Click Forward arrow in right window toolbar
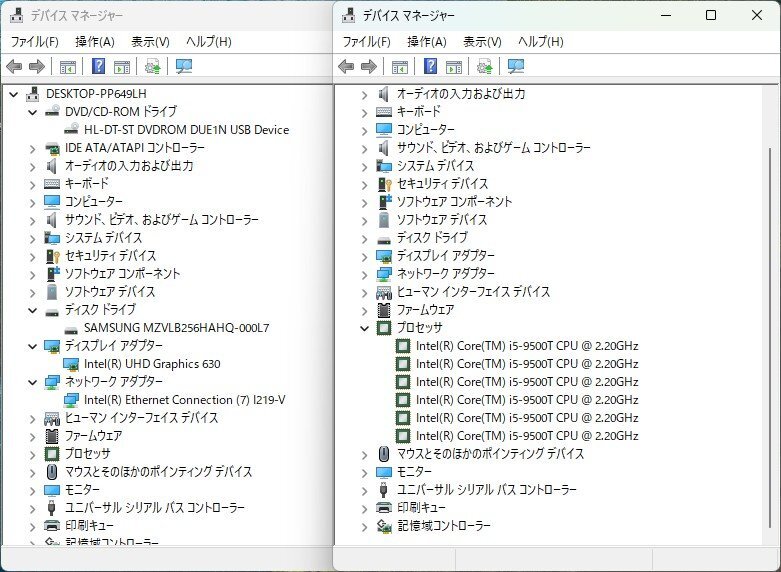Screen dimensions: 781x572 (369, 66)
